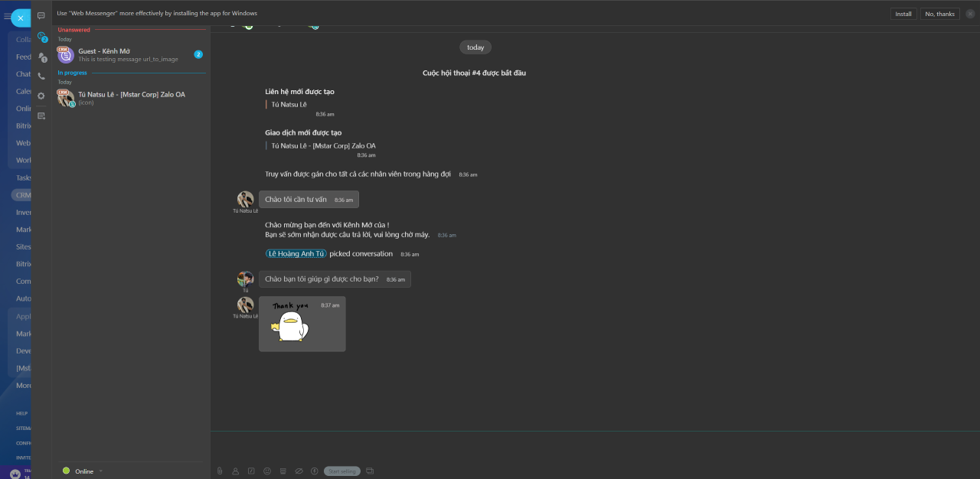Screen dimensions: 980x479
Task: Open the canned responses list icon
Action: [283, 471]
